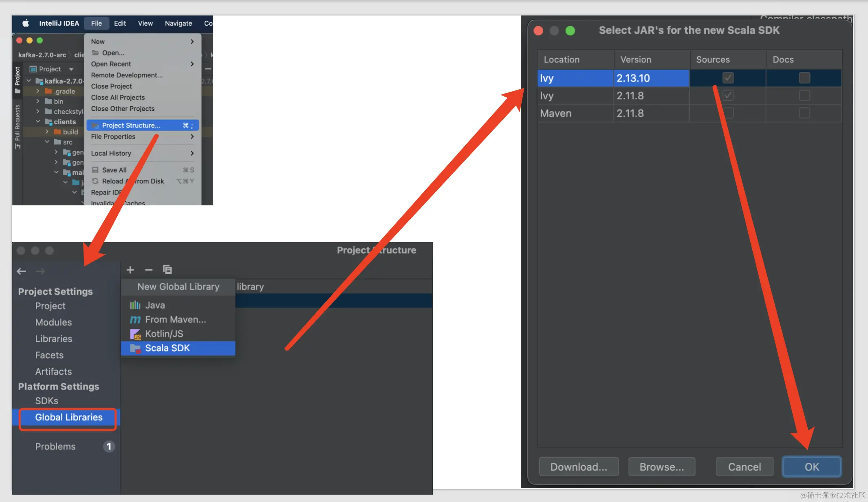This screenshot has width=868, height=502.
Task: Click the OK button
Action: point(811,467)
